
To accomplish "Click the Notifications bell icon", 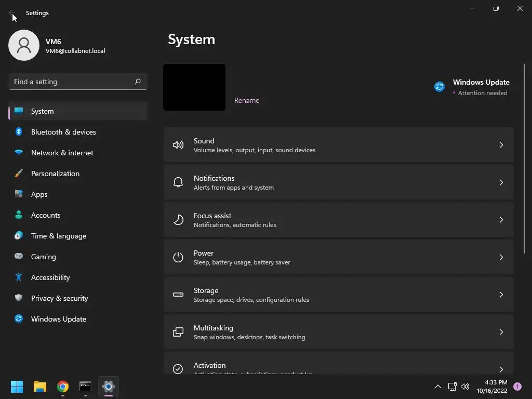I will 178,182.
